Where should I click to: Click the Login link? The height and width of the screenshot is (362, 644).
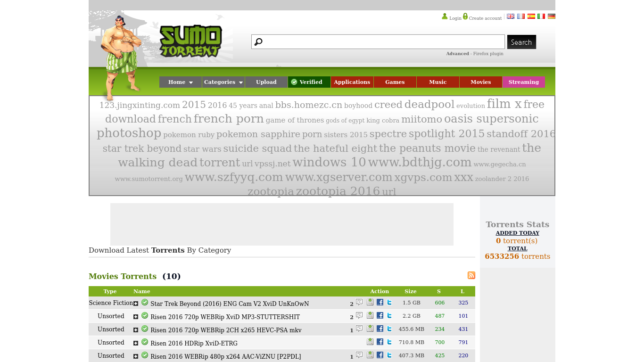(455, 18)
